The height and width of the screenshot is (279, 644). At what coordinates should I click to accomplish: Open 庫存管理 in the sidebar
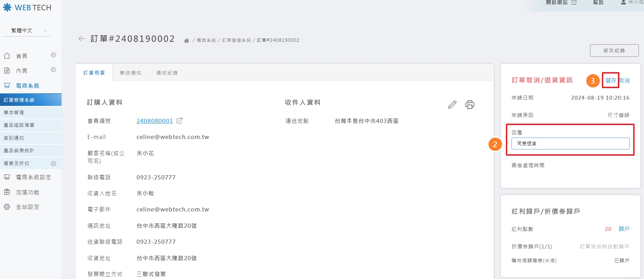point(14,113)
